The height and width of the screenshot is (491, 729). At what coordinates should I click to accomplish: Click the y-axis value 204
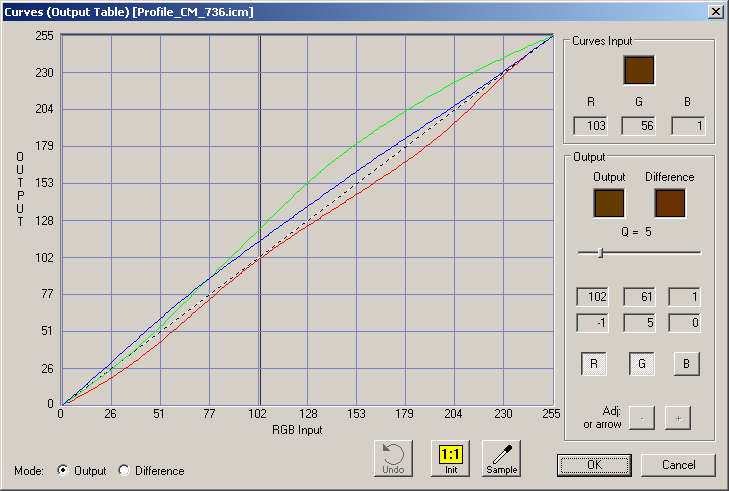point(44,109)
